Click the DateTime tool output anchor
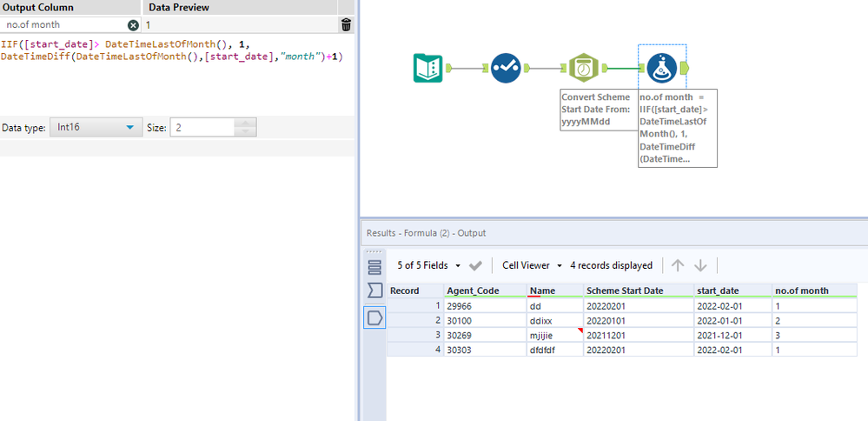Image resolution: width=868 pixels, height=421 pixels. pos(606,68)
